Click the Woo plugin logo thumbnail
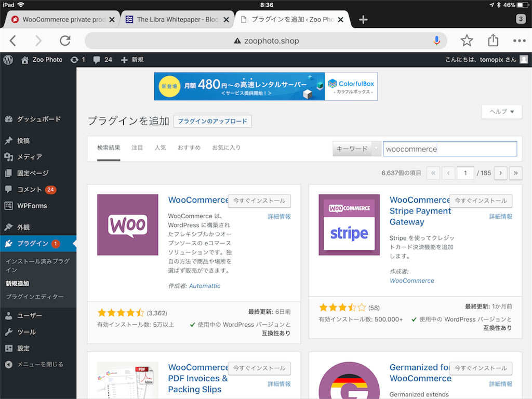Image resolution: width=532 pixels, height=399 pixels. point(128,224)
